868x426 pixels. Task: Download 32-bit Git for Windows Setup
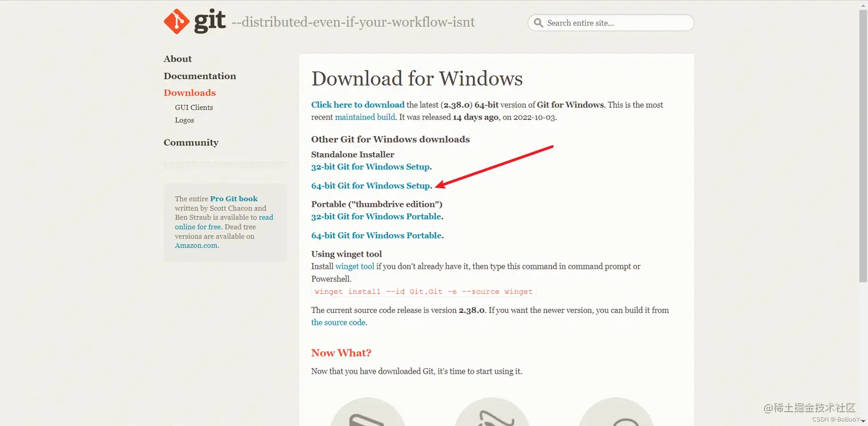coord(370,166)
